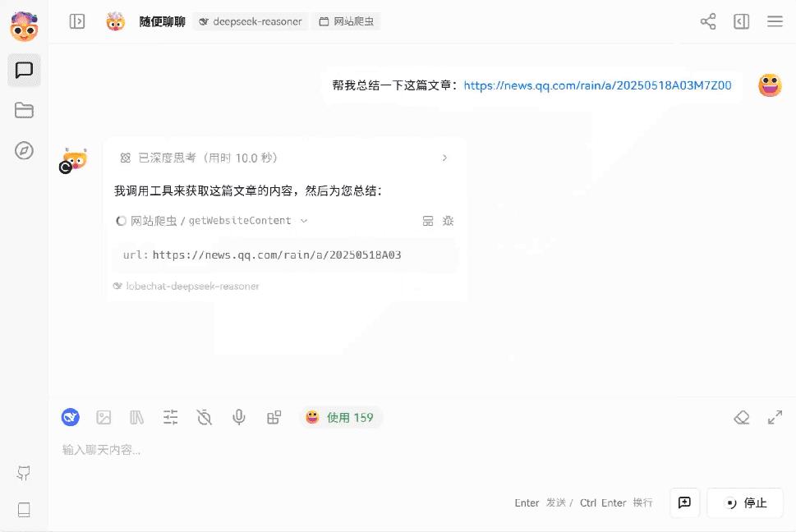
Task: Click the image upload icon
Action: (x=104, y=417)
